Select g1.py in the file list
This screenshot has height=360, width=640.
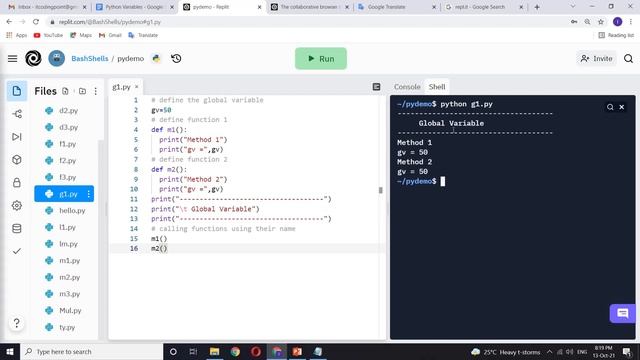click(64, 194)
